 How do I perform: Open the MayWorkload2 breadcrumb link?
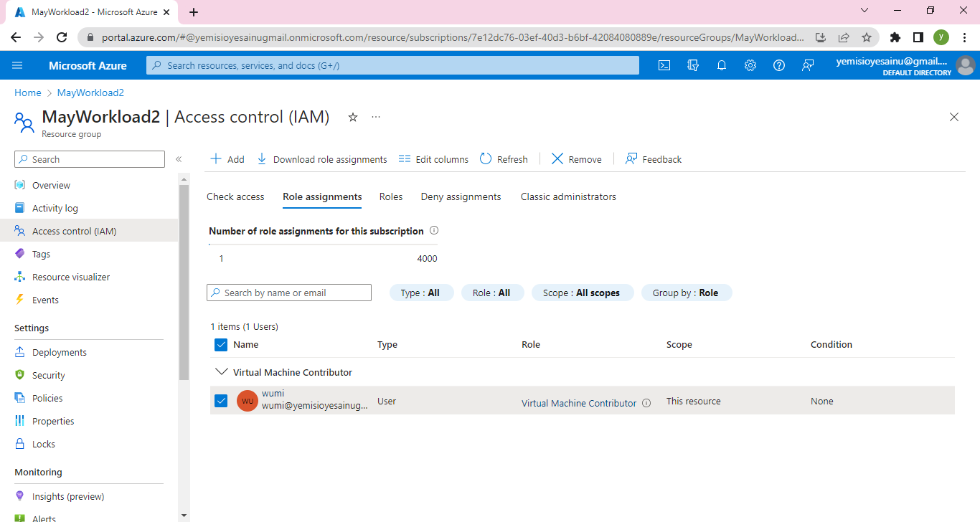(90, 92)
